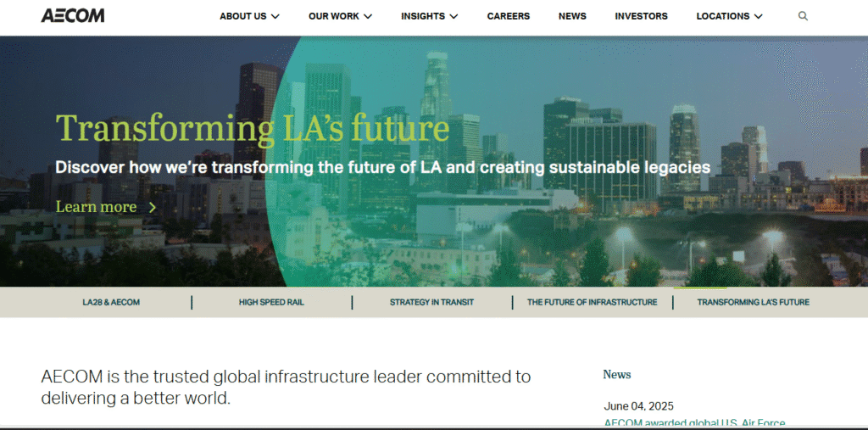868x430 pixels.
Task: Click the Discover how we're transforming subtitle
Action: [382, 167]
